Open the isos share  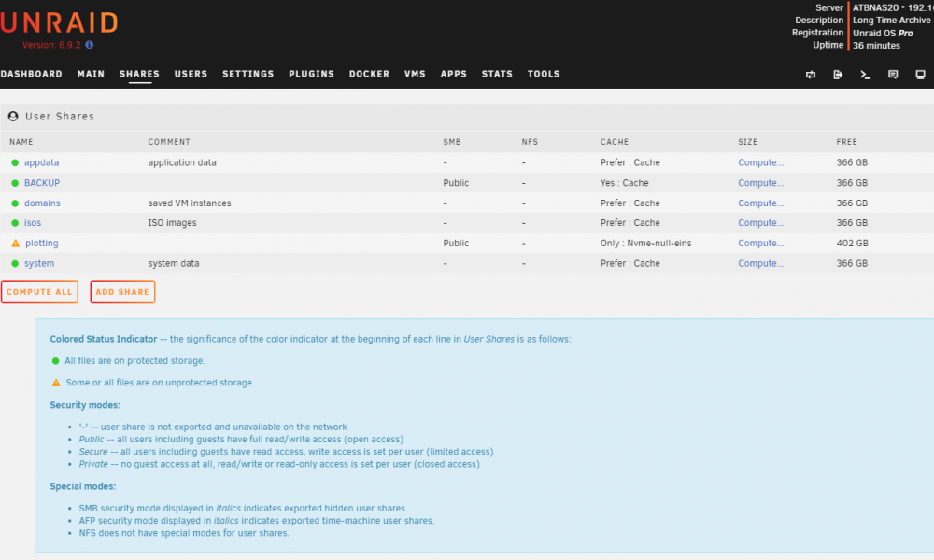point(33,222)
